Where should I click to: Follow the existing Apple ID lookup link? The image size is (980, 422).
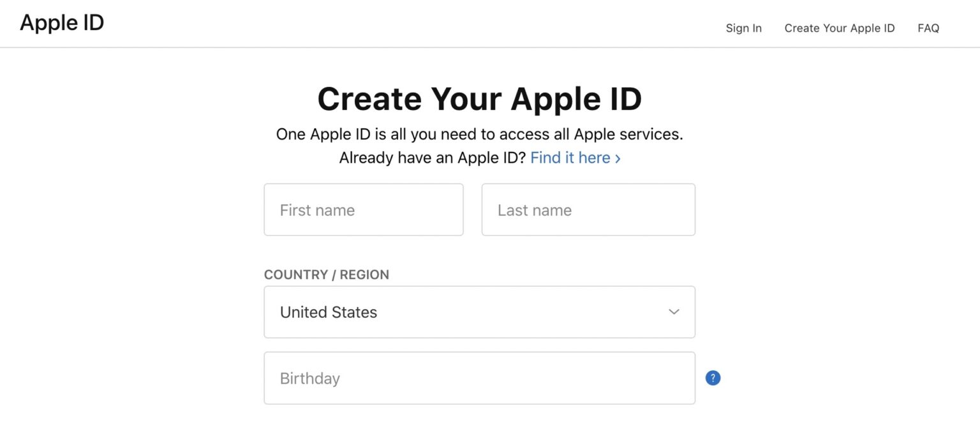point(571,158)
